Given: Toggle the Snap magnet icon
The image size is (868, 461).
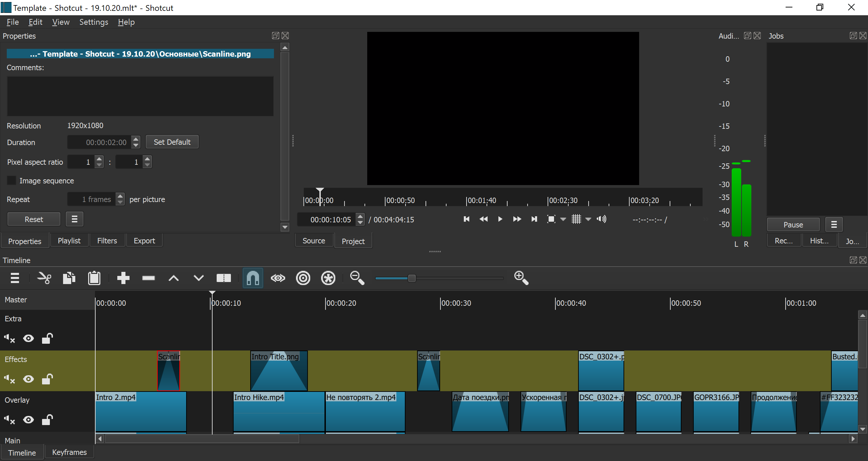Looking at the screenshot, I should (253, 278).
